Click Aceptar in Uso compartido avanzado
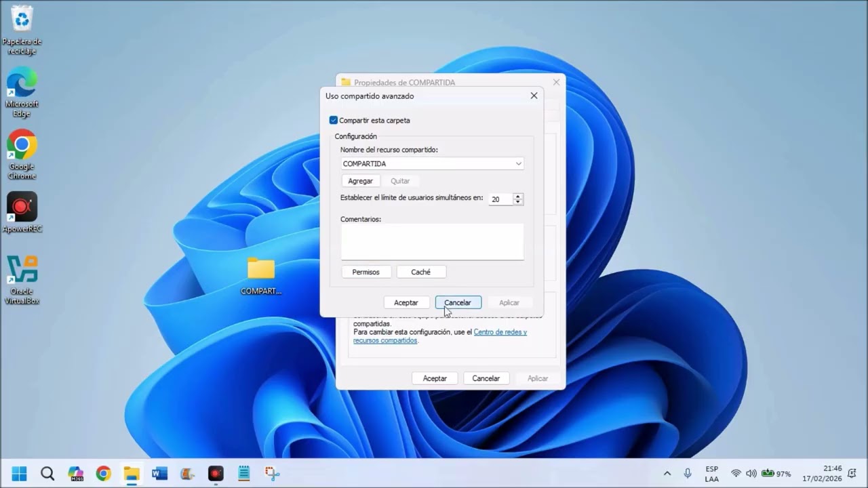 point(406,302)
